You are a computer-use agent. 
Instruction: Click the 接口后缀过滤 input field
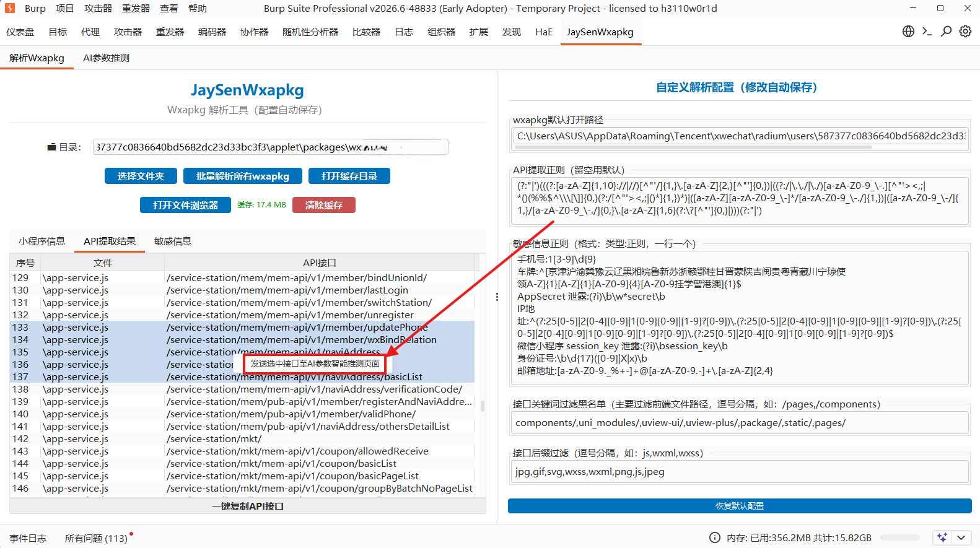[740, 472]
